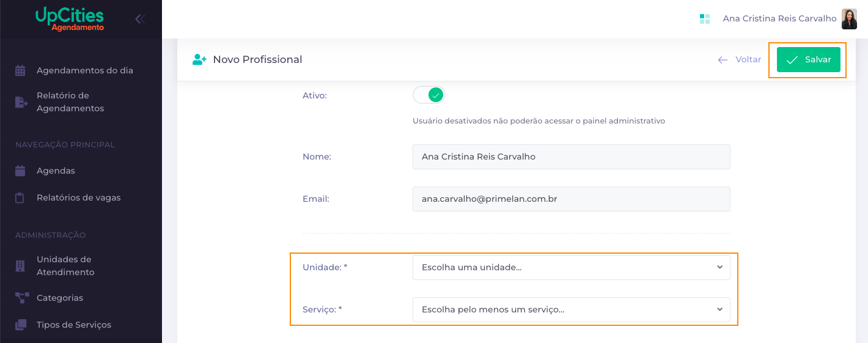Go to Categorias in sidebar
Viewport: 868px width, 343px height.
[60, 298]
